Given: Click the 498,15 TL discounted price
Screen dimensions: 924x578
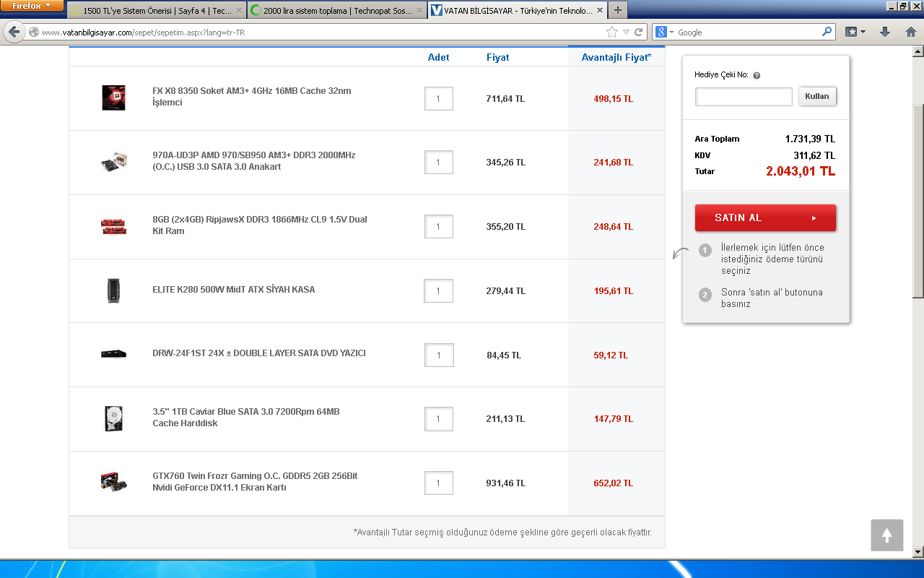Looking at the screenshot, I should (614, 99).
